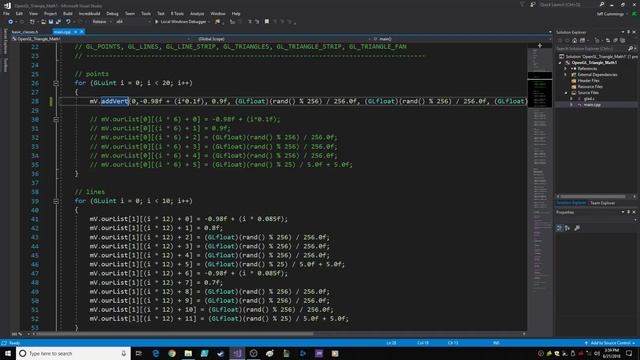
Task: Click the Windows search box
Action: pos(73,353)
